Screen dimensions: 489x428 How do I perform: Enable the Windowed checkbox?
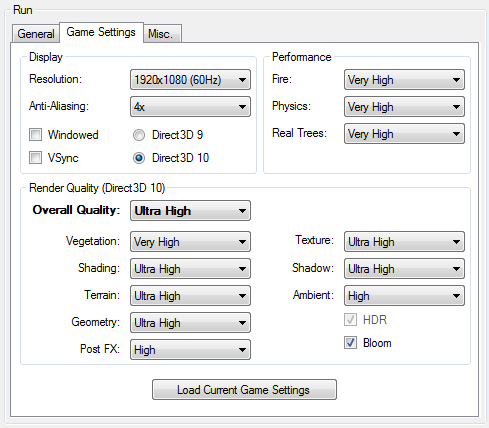coord(35,135)
